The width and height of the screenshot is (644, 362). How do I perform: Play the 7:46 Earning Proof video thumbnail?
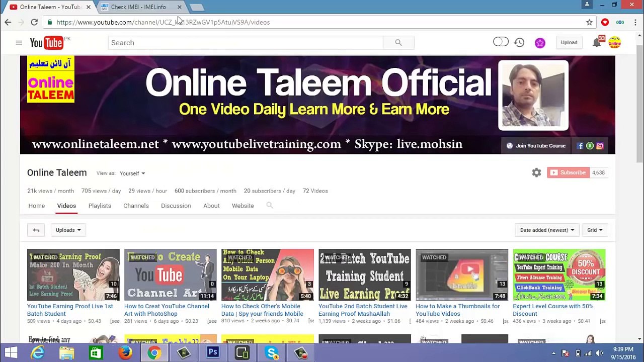click(x=73, y=275)
